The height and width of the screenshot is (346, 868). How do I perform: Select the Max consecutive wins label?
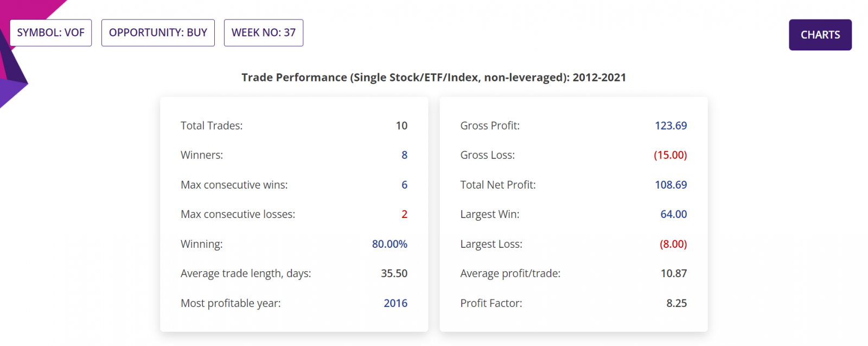pos(234,185)
